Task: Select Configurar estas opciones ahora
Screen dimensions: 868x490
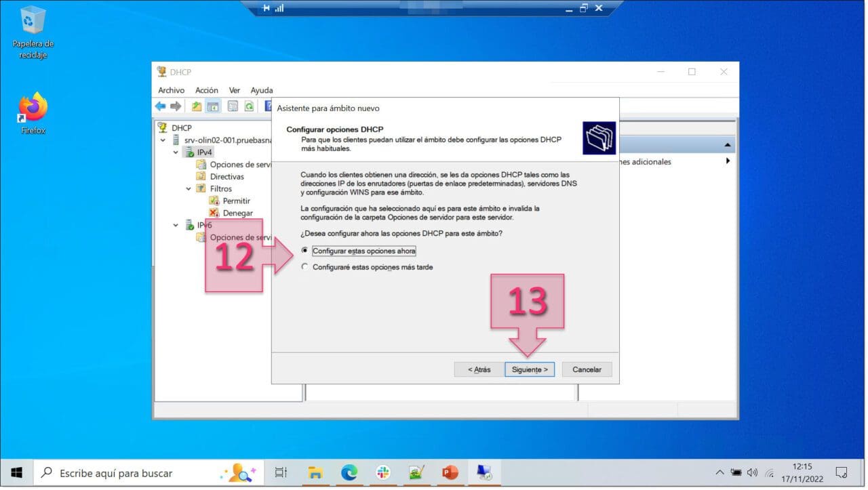Action: pyautogui.click(x=358, y=251)
